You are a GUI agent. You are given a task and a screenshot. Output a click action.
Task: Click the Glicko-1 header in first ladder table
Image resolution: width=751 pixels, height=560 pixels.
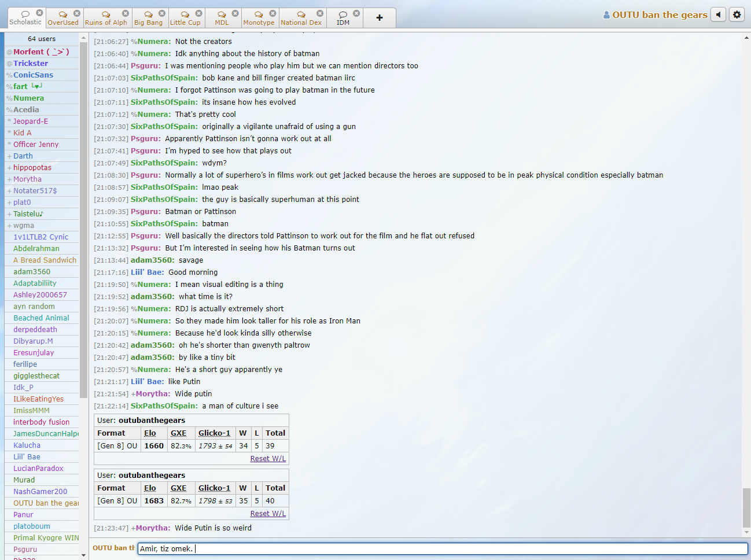click(x=214, y=433)
